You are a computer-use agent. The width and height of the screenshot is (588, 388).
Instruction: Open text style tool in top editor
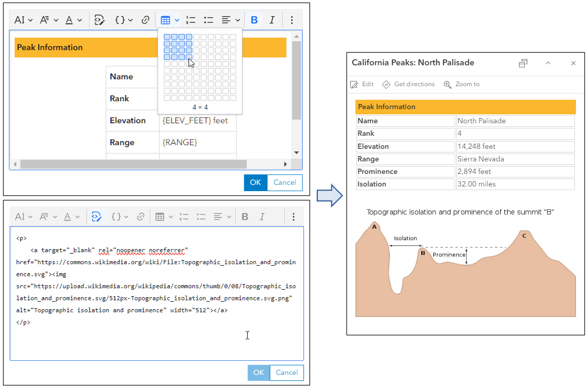click(44, 20)
